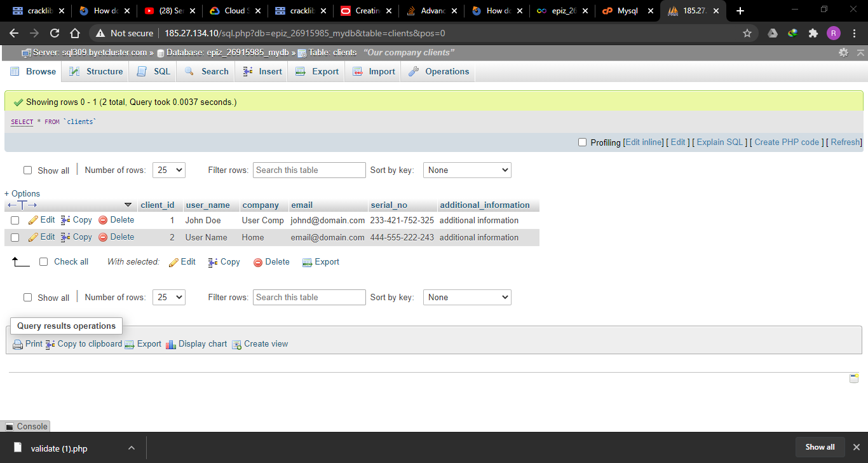Open the top Number of rows dropdown

(x=169, y=170)
